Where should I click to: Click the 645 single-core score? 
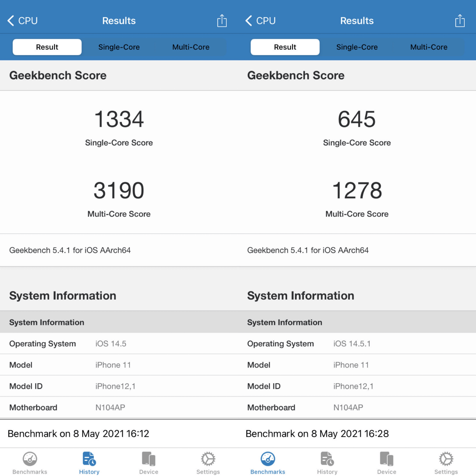click(x=357, y=119)
